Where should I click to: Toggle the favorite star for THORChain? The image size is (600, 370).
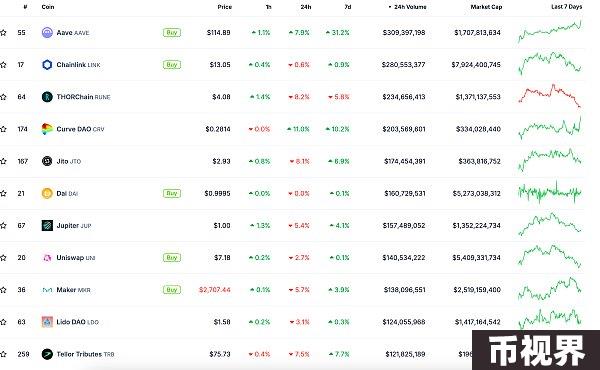pos(3,97)
